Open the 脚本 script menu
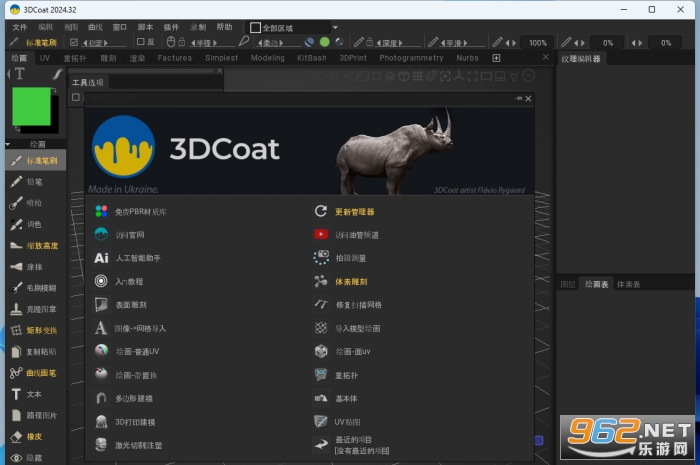700x465 pixels. (145, 27)
